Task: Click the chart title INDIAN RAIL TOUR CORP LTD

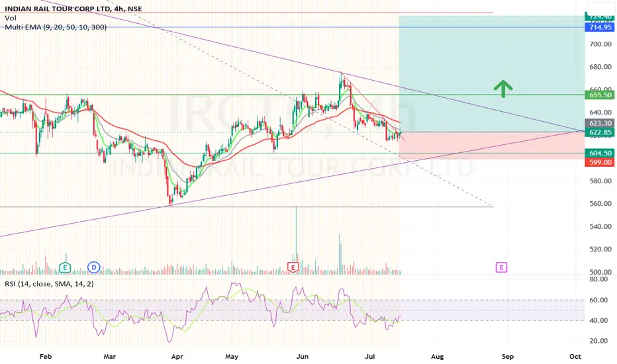Action: tap(57, 9)
